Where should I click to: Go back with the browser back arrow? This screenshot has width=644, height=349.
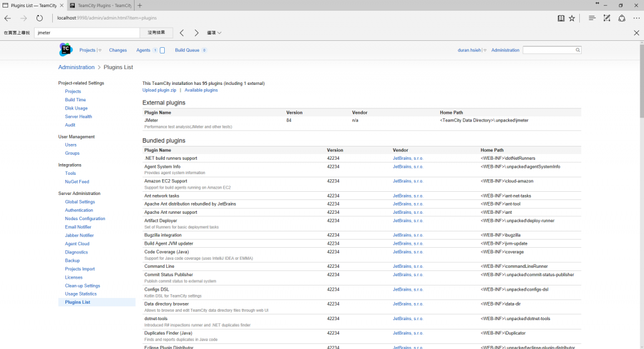tap(8, 18)
